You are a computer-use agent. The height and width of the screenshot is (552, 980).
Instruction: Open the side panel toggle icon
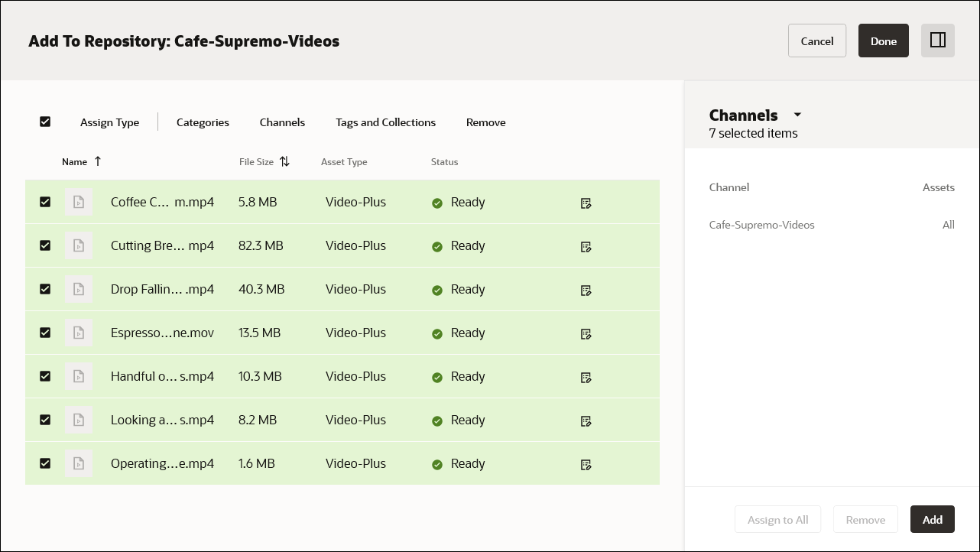tap(937, 41)
